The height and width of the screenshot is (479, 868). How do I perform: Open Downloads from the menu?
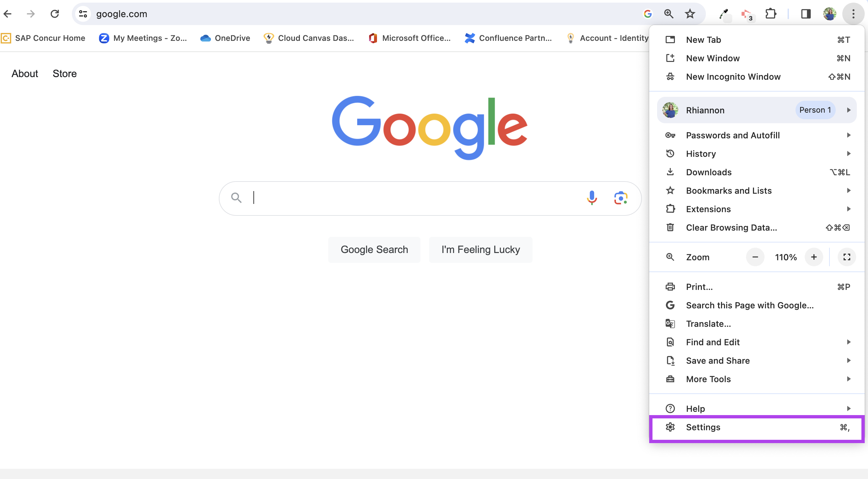tap(757, 172)
